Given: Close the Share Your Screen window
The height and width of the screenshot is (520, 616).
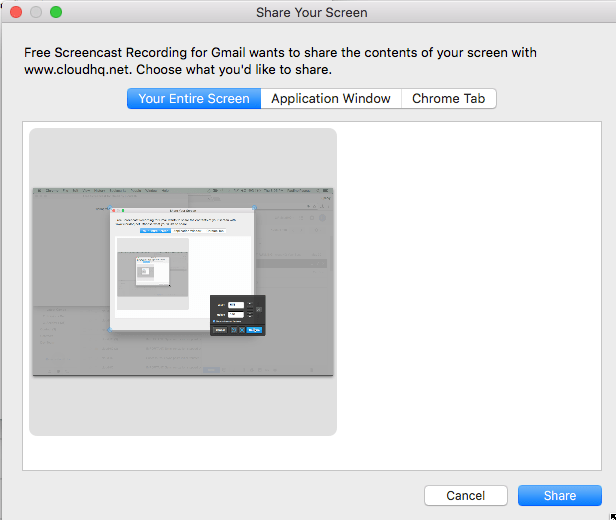Looking at the screenshot, I should click(16, 12).
